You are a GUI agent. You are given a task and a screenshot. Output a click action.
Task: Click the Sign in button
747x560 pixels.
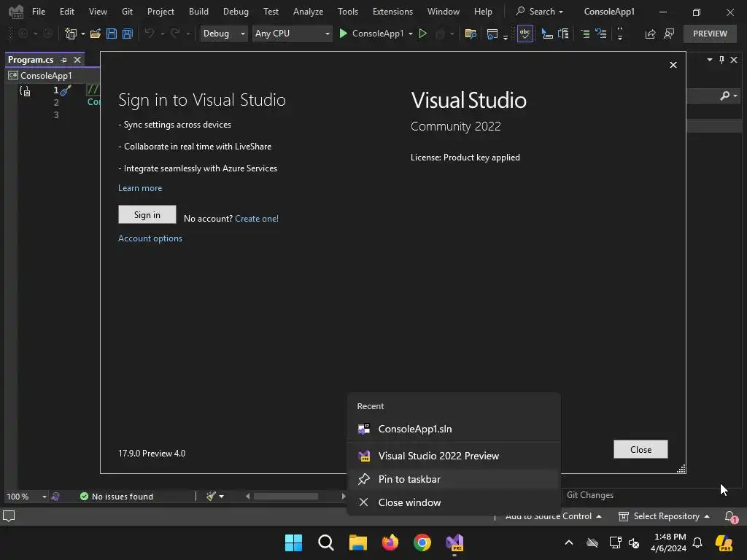[147, 215]
